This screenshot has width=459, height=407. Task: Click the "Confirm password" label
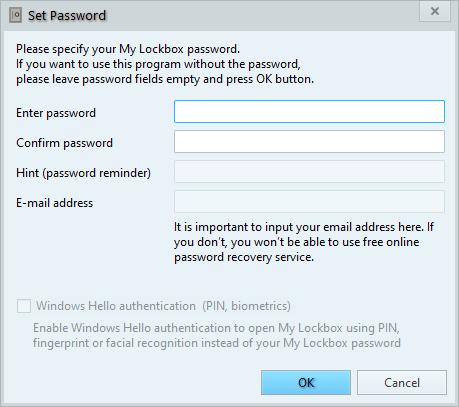pos(64,143)
